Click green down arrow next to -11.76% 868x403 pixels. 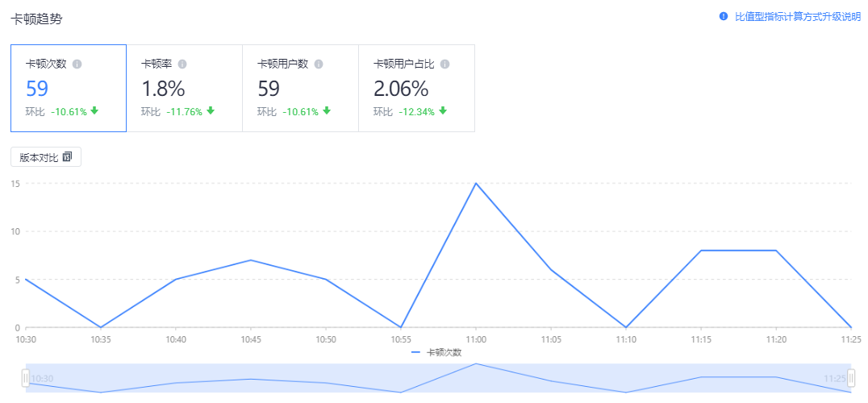click(x=211, y=111)
